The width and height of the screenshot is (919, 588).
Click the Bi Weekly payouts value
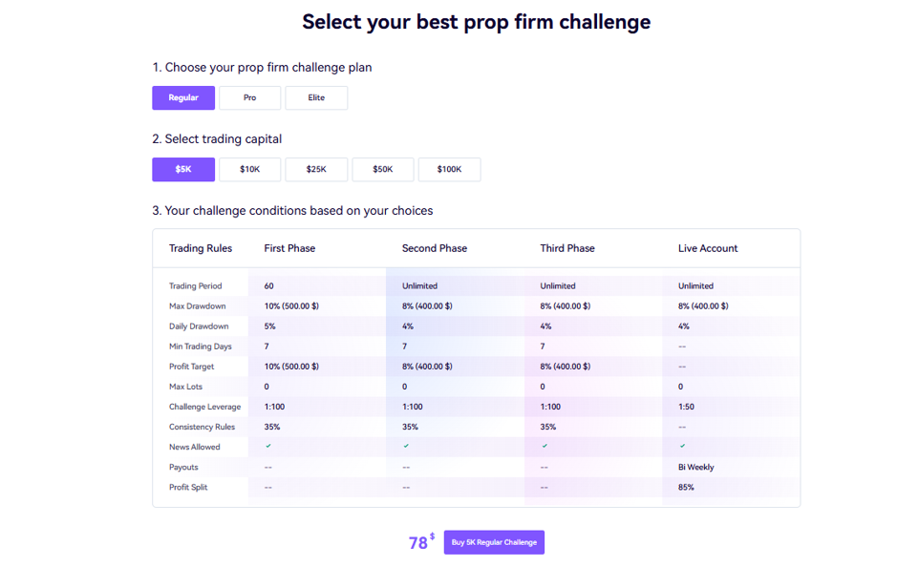(696, 467)
